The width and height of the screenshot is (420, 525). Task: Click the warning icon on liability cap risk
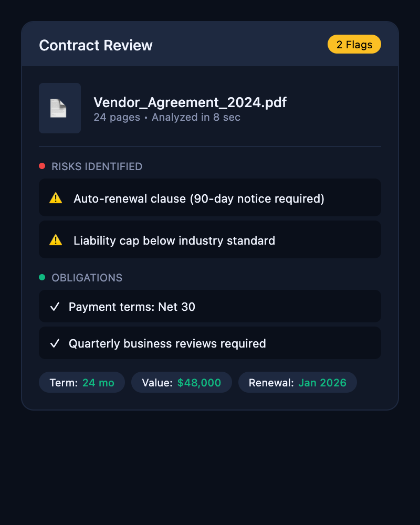pos(56,240)
